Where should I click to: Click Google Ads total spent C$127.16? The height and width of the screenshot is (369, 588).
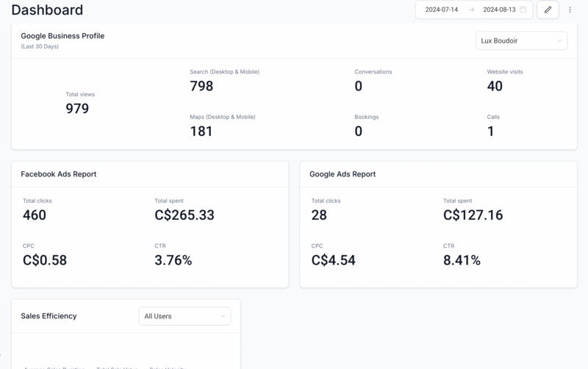pos(473,215)
